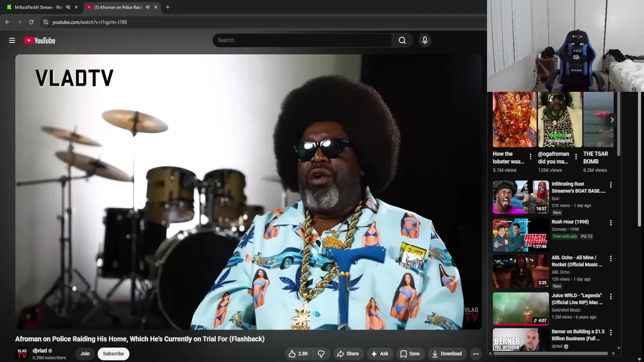
Task: Share the video
Action: (x=348, y=354)
